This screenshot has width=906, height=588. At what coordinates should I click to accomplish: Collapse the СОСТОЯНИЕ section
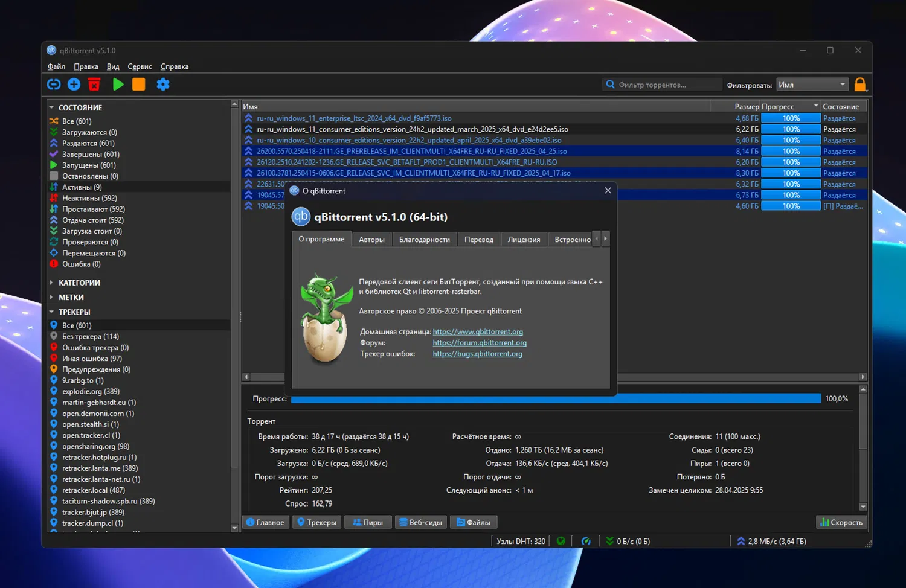51,107
